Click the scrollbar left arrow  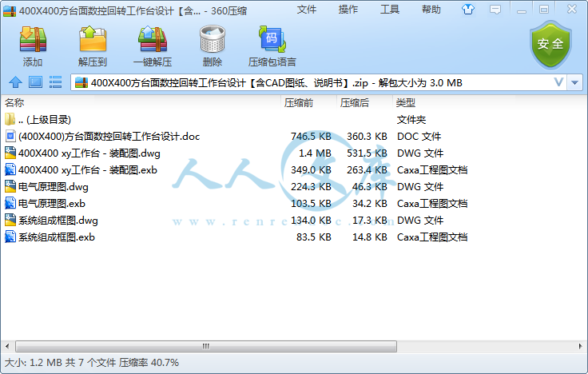coord(7,346)
